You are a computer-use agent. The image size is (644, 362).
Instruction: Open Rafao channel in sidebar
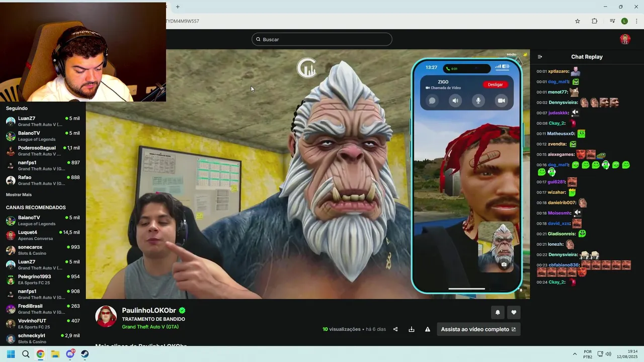[x=43, y=180]
